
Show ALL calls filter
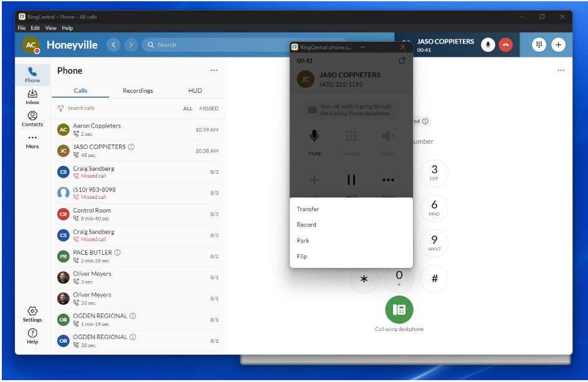[187, 108]
